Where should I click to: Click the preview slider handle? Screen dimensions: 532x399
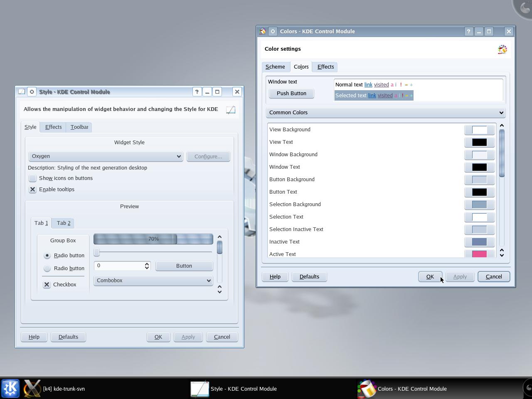pos(96,252)
